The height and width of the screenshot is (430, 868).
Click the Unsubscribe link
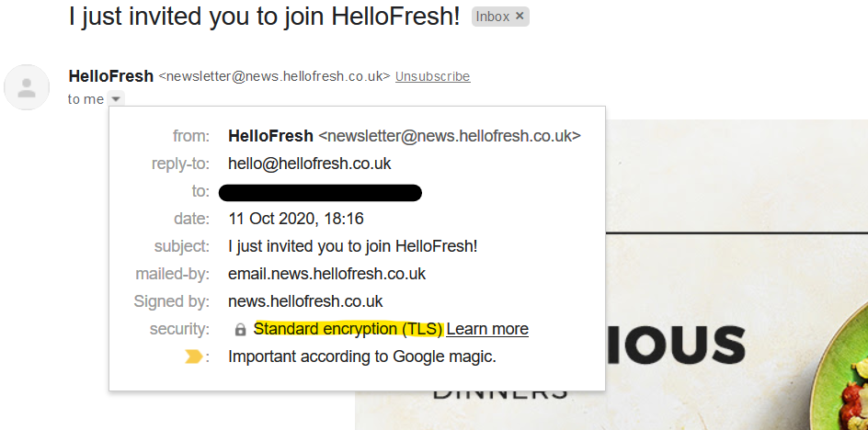432,76
